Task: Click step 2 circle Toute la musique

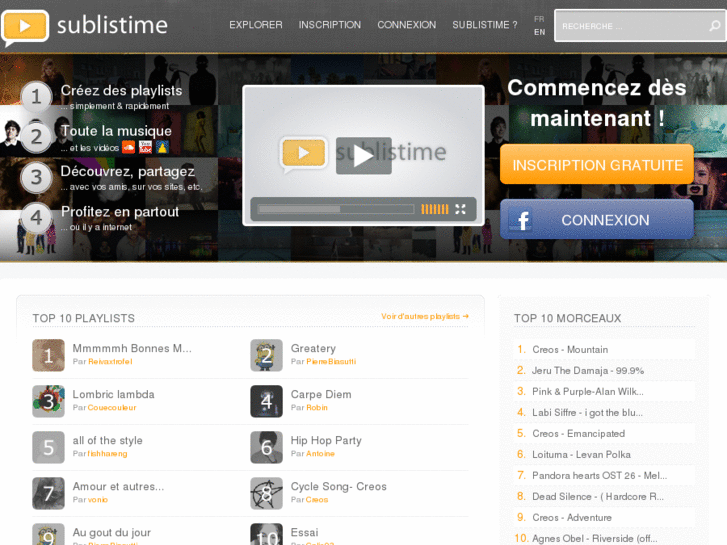Action: pos(36,137)
